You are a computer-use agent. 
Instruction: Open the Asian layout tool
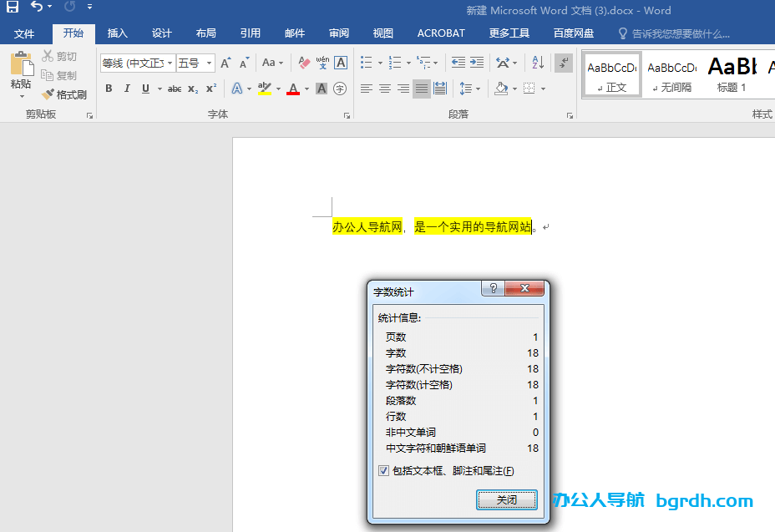point(503,63)
